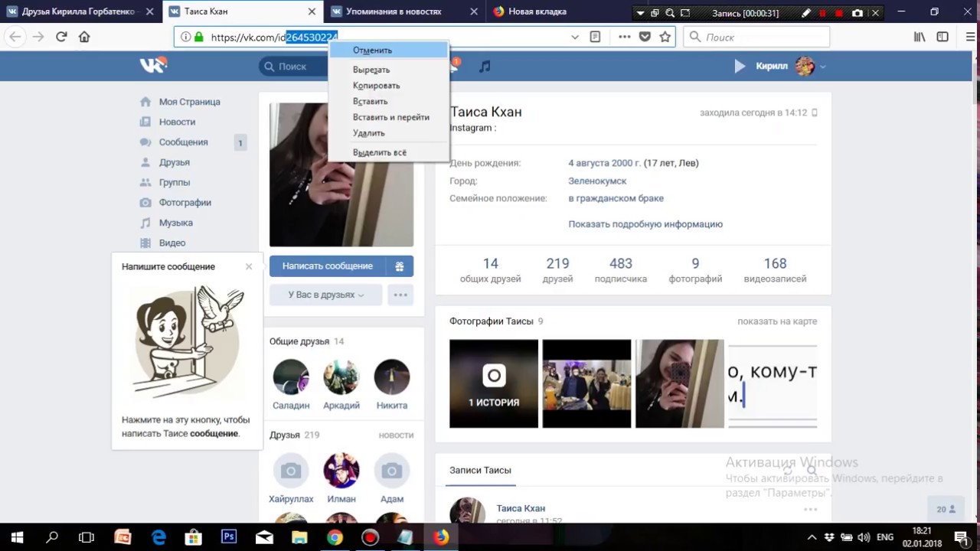The height and width of the screenshot is (551, 980).
Task: Open the '168 видеозаписей' counter
Action: click(775, 270)
